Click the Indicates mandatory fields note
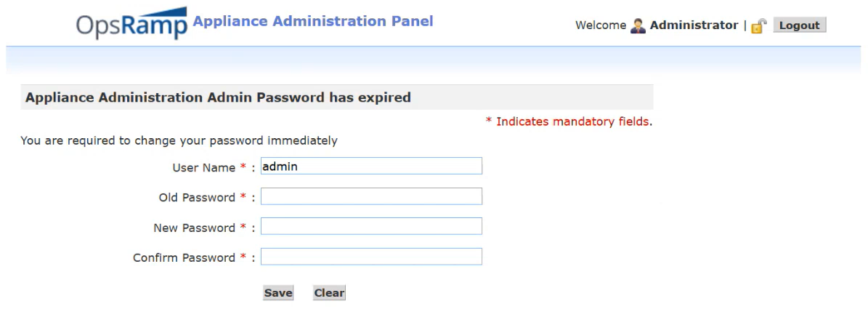This screenshot has width=868, height=325. 572,121
